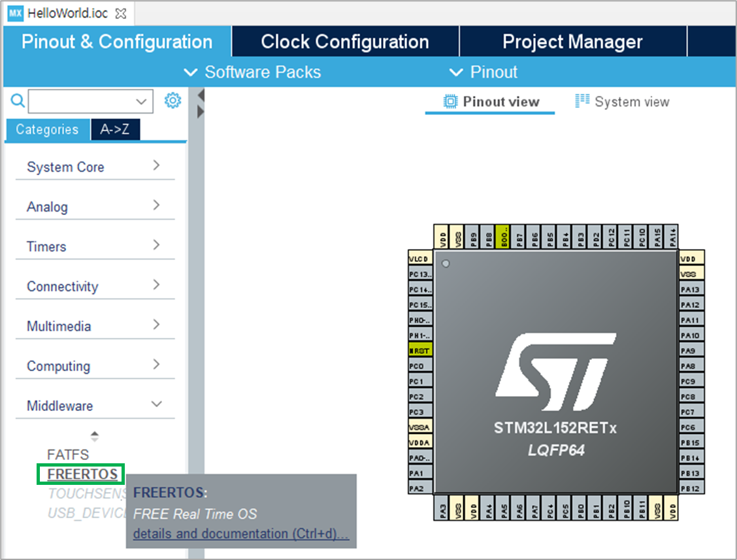
Task: Click pin PC0 on the chip
Action: [419, 366]
